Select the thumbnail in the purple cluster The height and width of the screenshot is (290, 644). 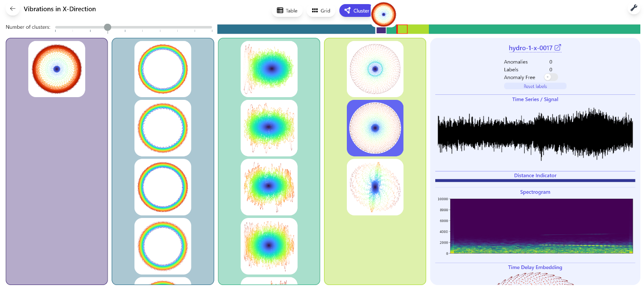[x=57, y=69]
